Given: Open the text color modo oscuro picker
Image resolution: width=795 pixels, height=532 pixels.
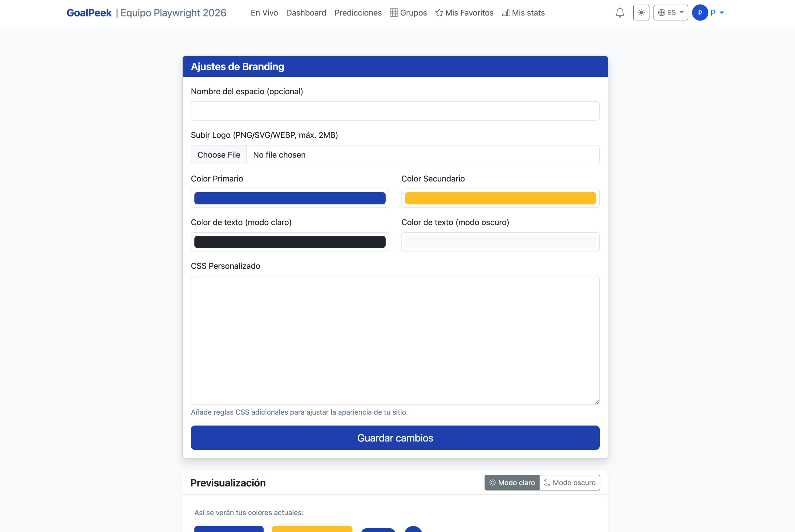Looking at the screenshot, I should coord(500,242).
